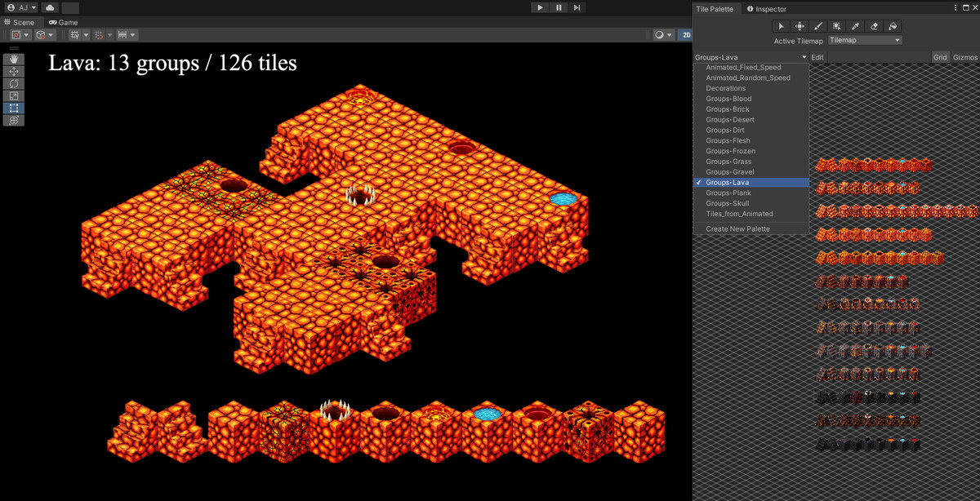Viewport: 980px width, 501px height.
Task: Switch to the Inspector tab
Action: [773, 9]
